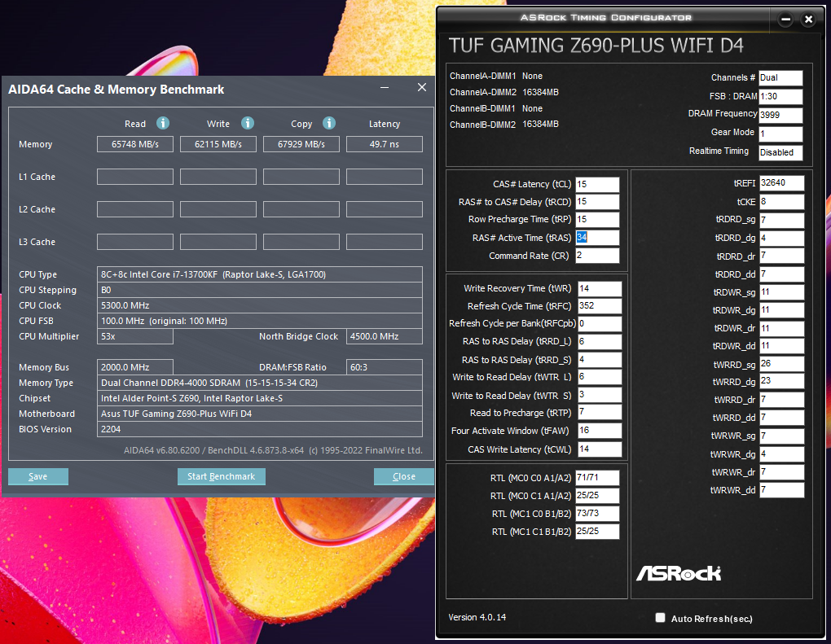Click the L3 Cache Latency result box
This screenshot has width=831, height=644.
pyautogui.click(x=385, y=242)
